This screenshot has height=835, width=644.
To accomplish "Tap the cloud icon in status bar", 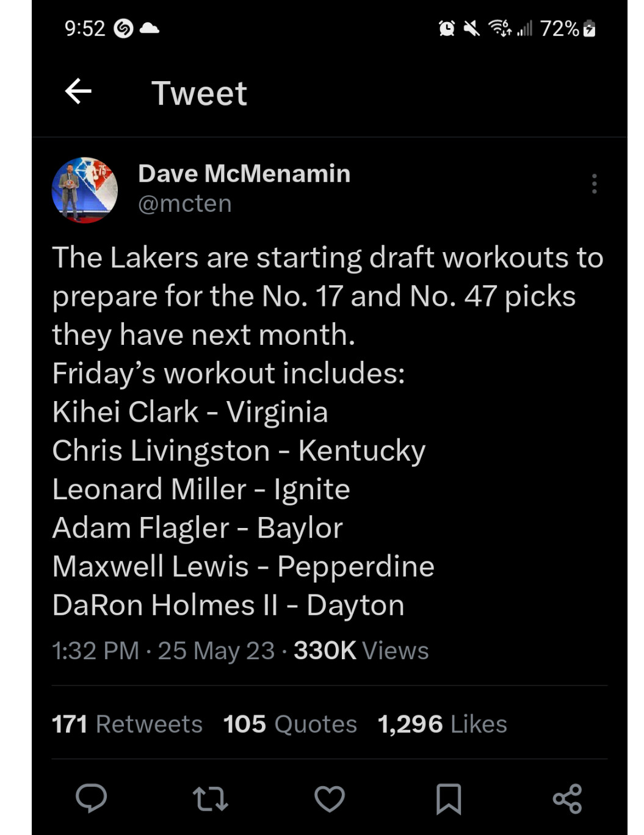I will click(x=150, y=28).
